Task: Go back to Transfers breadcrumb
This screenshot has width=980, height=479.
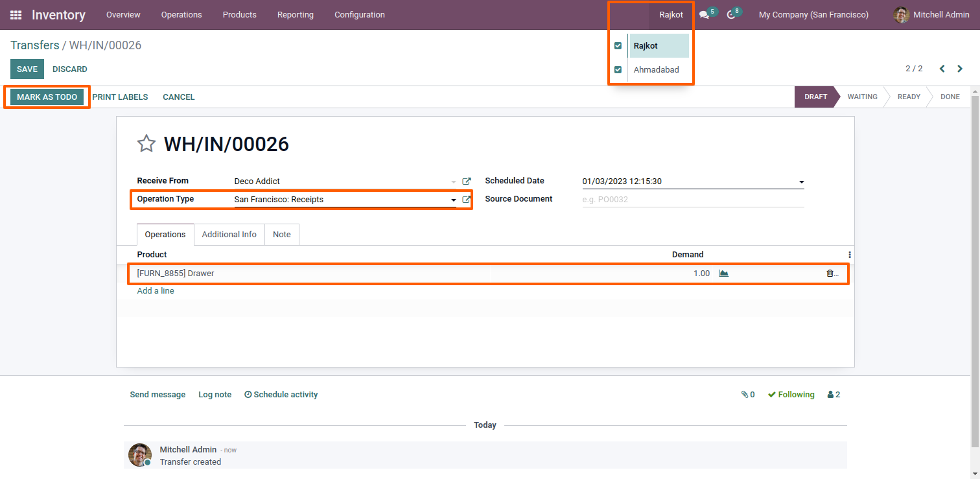Action: (x=34, y=45)
